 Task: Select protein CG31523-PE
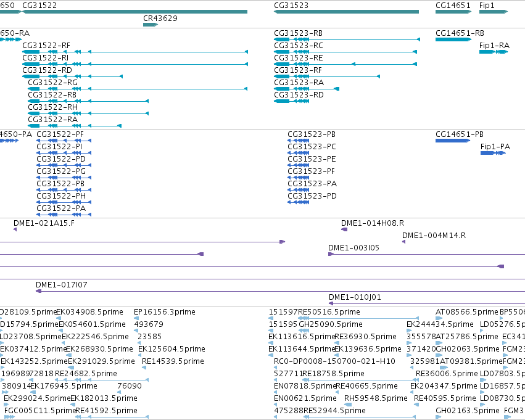point(298,166)
